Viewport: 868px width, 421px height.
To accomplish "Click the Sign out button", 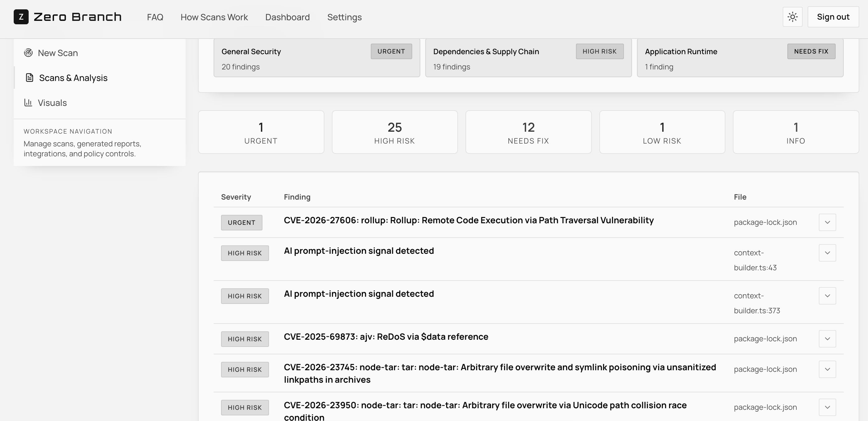I will coord(833,17).
